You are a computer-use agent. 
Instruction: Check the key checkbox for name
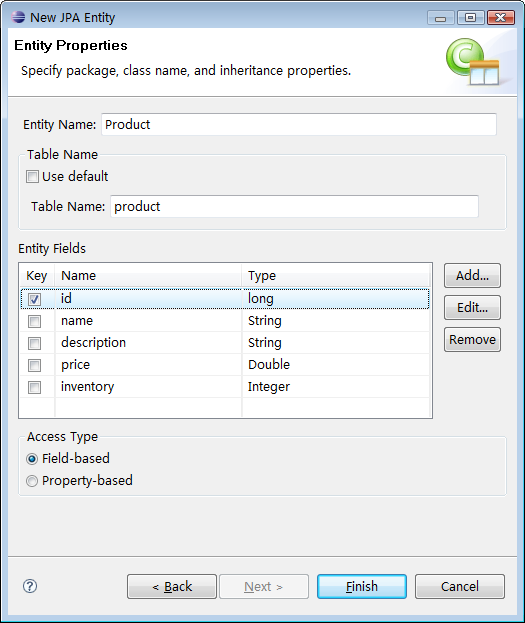coord(35,321)
